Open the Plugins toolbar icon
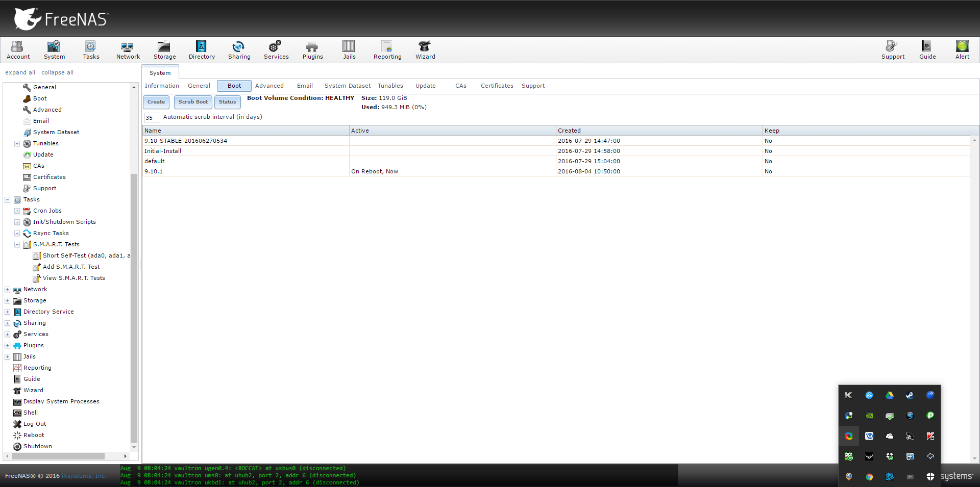Viewport: 980px width, 487px height. pyautogui.click(x=312, y=50)
